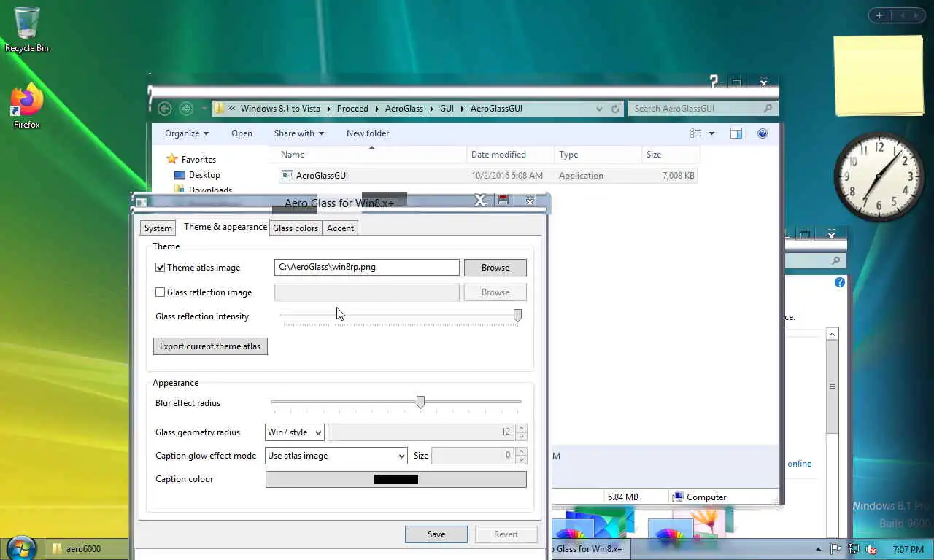Click Export current theme atlas button

[210, 346]
